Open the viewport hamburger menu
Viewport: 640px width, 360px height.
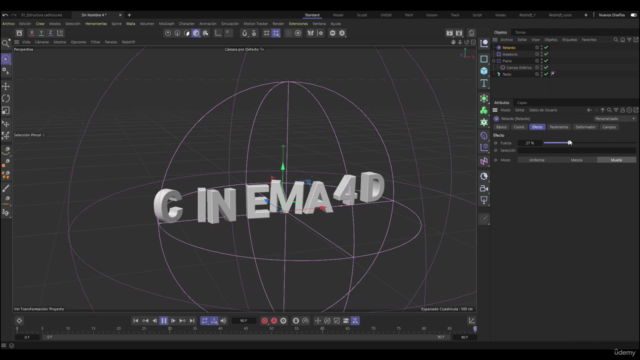(x=17, y=42)
